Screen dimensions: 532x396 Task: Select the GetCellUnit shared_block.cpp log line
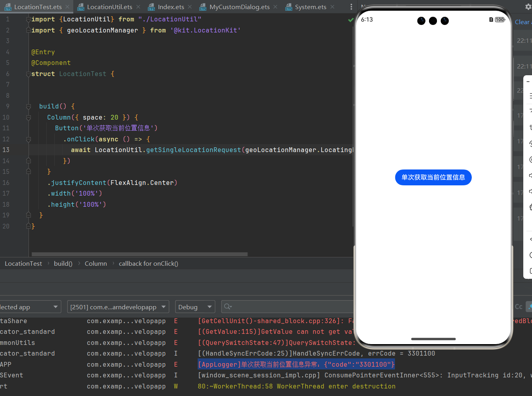(275, 321)
